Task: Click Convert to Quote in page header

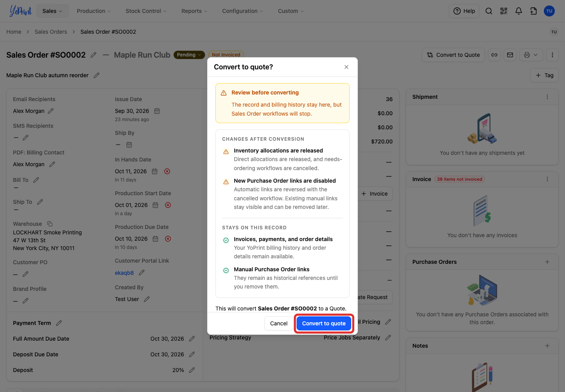Action: (454, 55)
